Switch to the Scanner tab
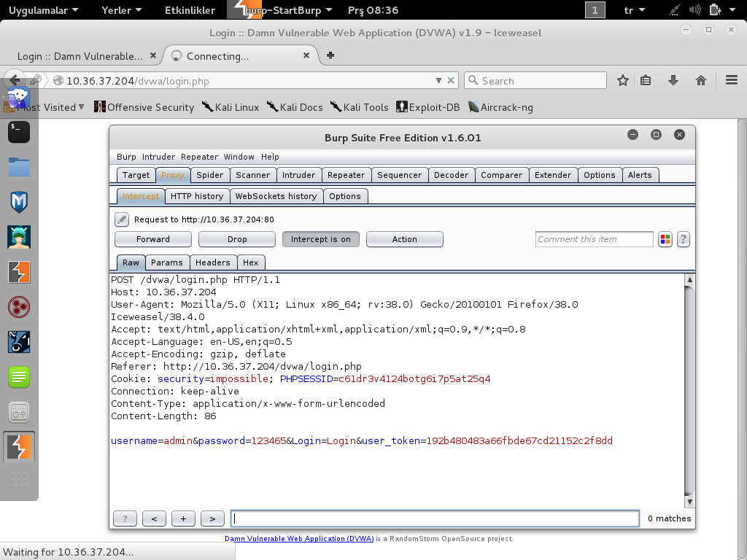This screenshot has width=747, height=560. point(252,175)
